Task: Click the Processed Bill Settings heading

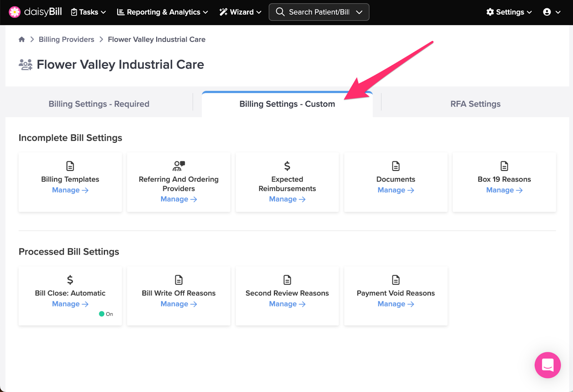Action: click(69, 252)
